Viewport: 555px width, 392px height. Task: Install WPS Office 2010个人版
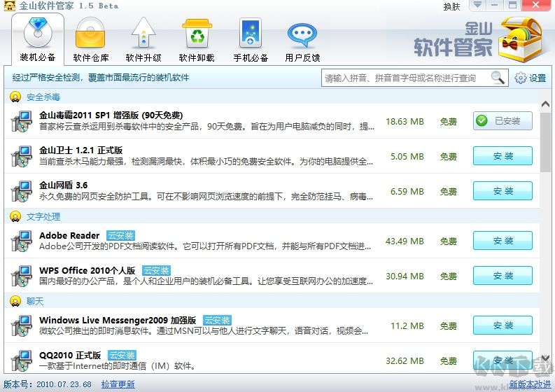[x=503, y=276]
